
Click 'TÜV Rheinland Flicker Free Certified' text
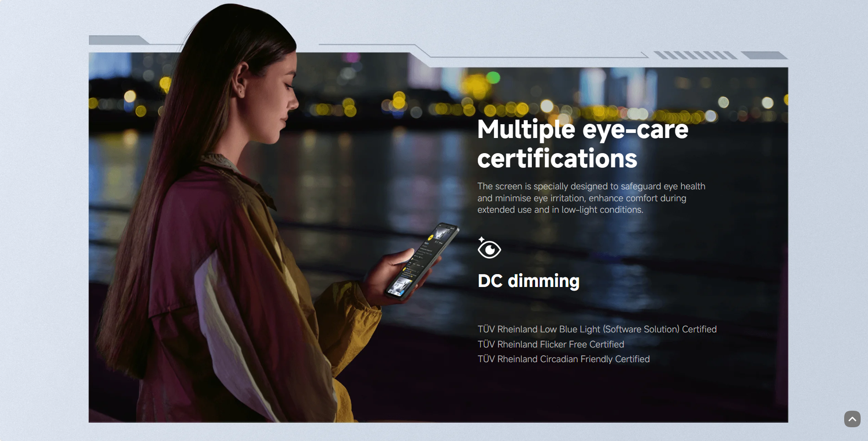(x=550, y=344)
